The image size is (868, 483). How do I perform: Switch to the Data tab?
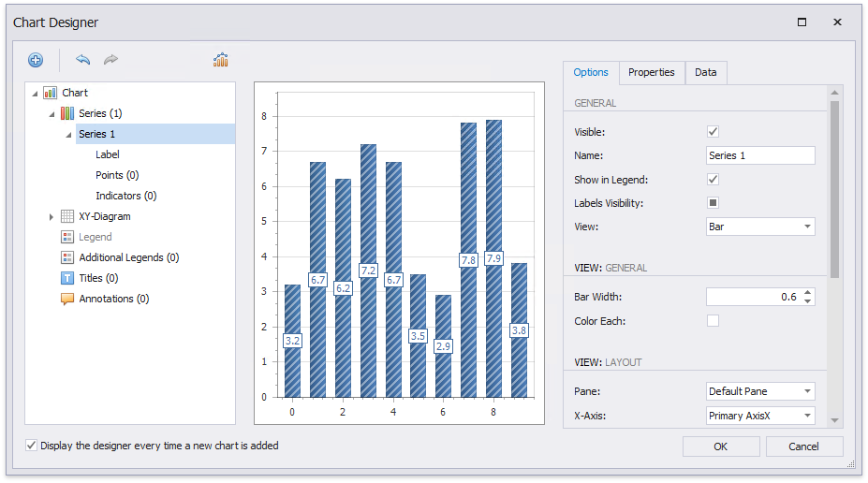705,73
